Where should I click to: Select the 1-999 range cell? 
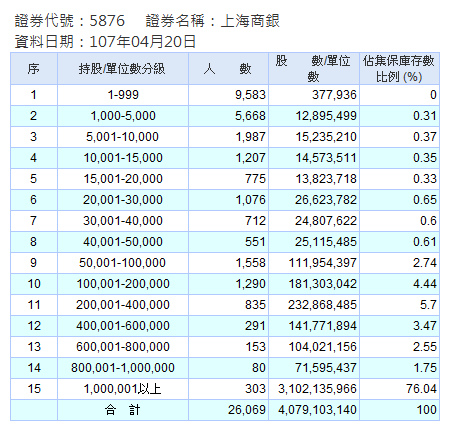[x=123, y=95]
